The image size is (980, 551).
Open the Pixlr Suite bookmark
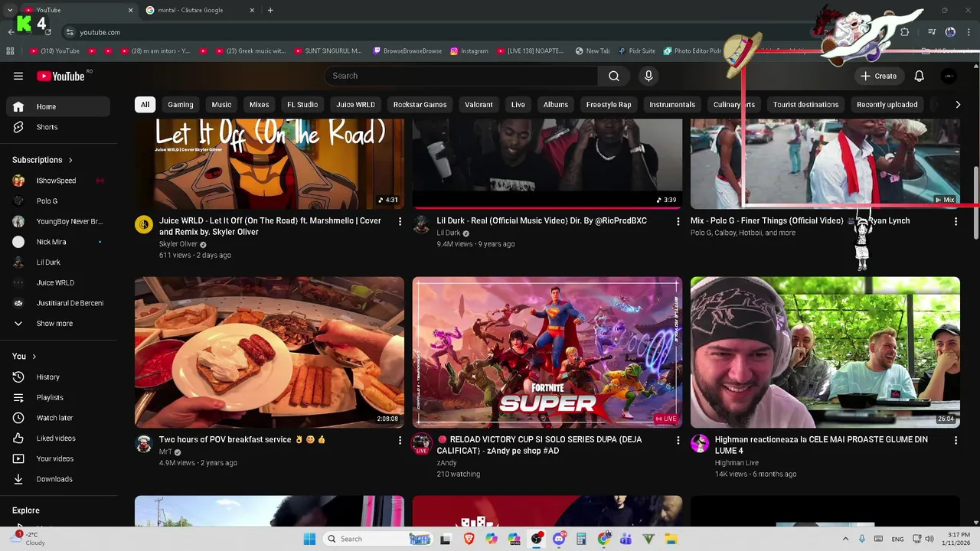[x=636, y=51]
